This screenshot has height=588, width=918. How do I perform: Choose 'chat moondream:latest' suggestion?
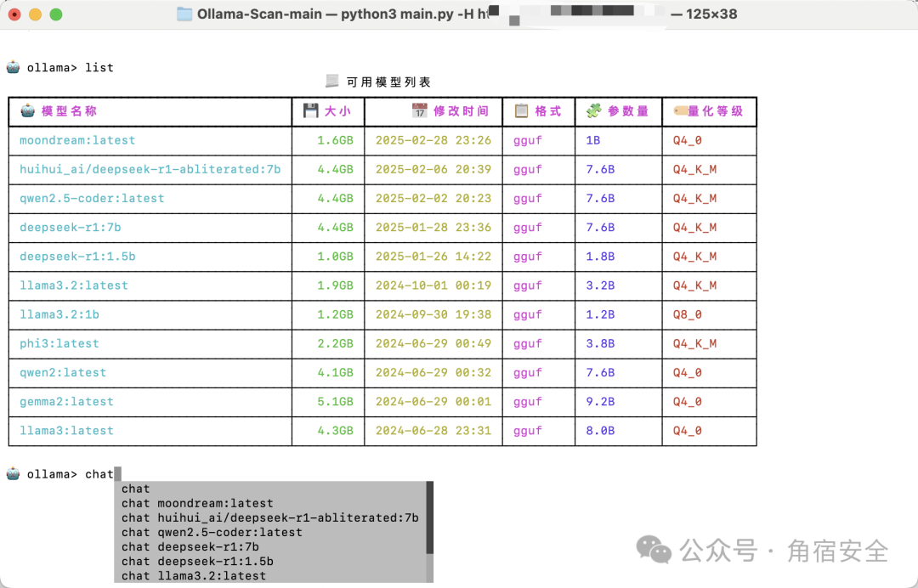point(270,503)
